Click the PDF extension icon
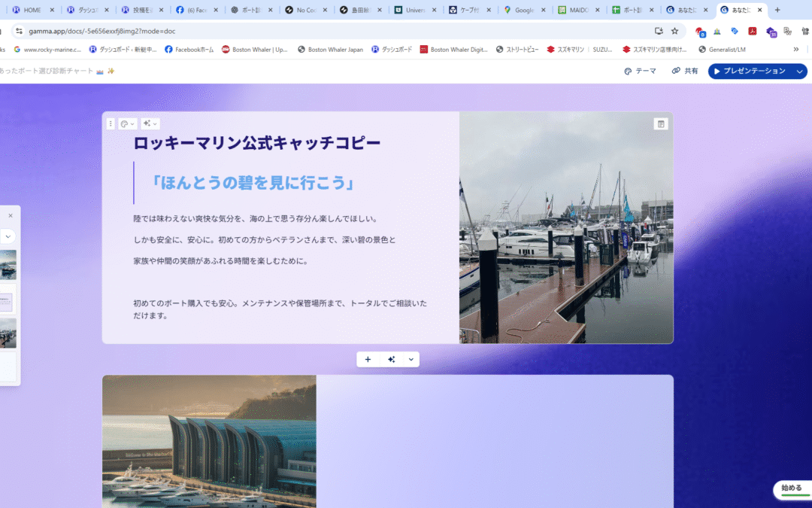 pos(753,31)
